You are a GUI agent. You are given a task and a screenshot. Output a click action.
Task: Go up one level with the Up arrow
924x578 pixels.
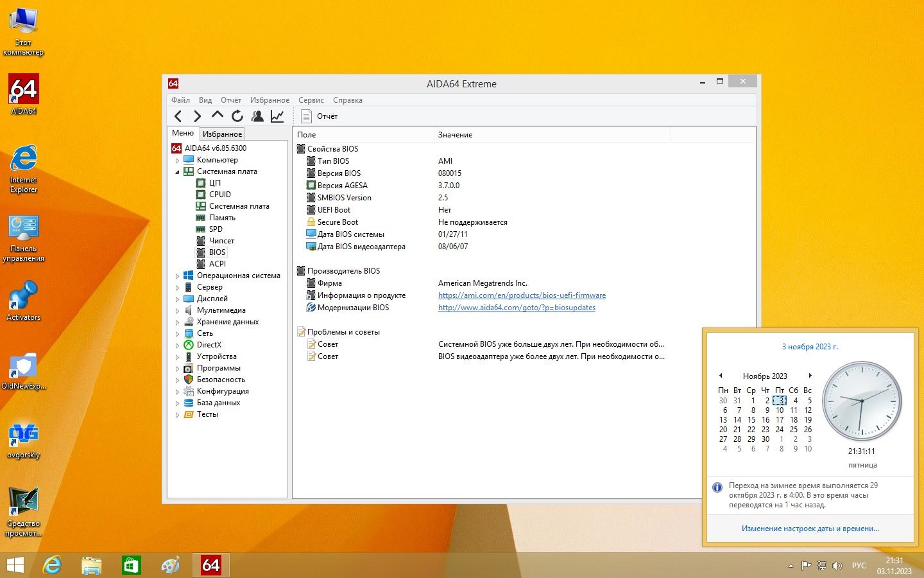pos(218,116)
